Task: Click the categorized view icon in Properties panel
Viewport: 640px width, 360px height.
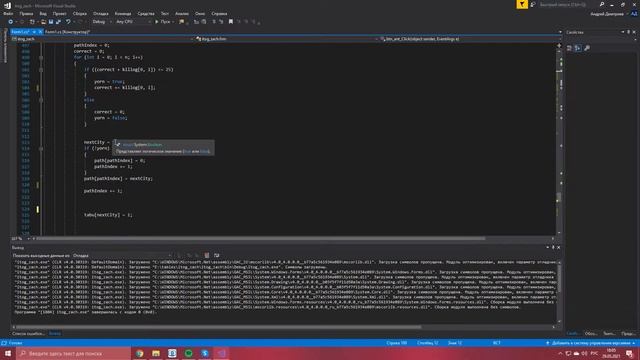Action: coord(569,48)
